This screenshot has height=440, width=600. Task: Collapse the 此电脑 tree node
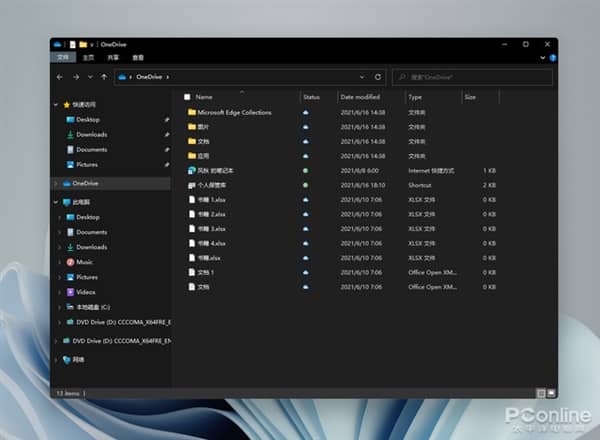click(57, 202)
